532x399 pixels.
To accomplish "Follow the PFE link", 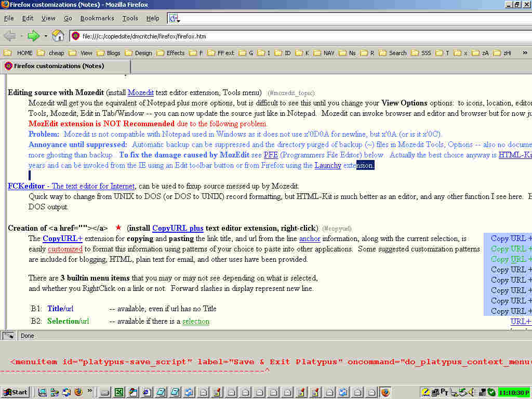I will click(x=271, y=155).
